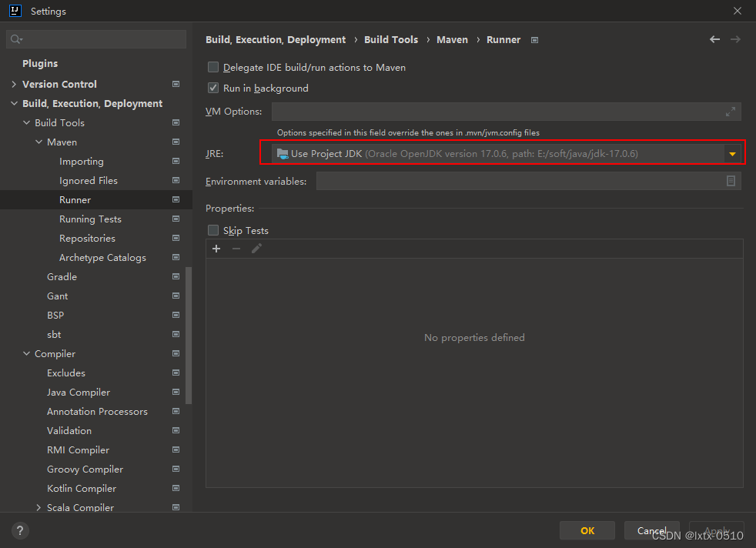This screenshot has width=756, height=548.
Task: Open Gradle build tool settings
Action: pyautogui.click(x=62, y=277)
